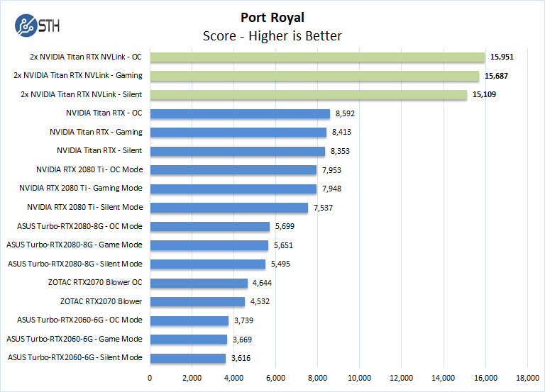Click the x-axis tick label 14,000
Image resolution: width=545 pixels, height=392 pixels.
pos(444,378)
